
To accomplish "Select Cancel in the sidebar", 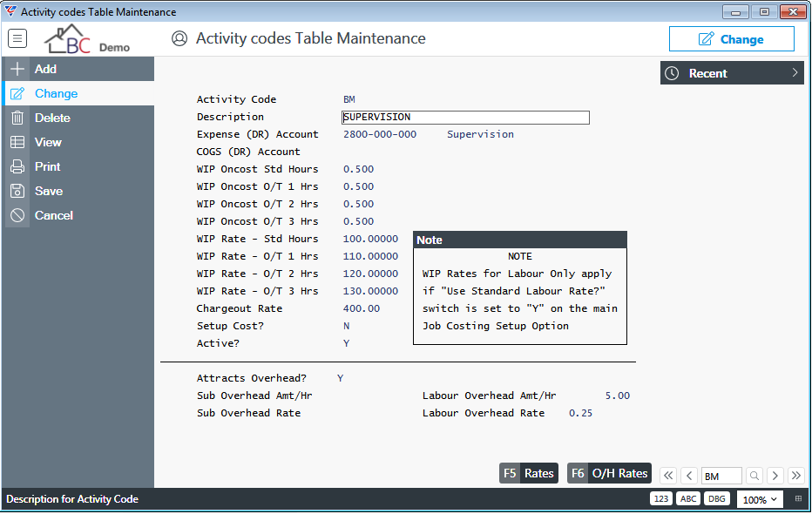I will pos(79,215).
